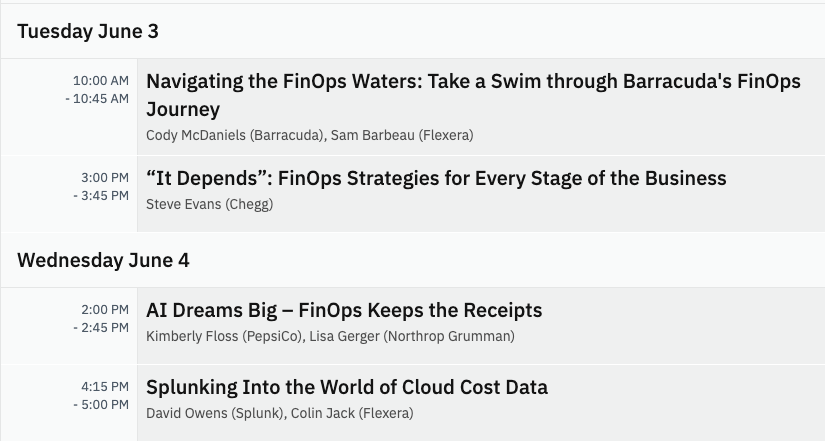Select the Wednesday June 4 day header
Viewport: 825px width, 441px height.
(x=103, y=260)
